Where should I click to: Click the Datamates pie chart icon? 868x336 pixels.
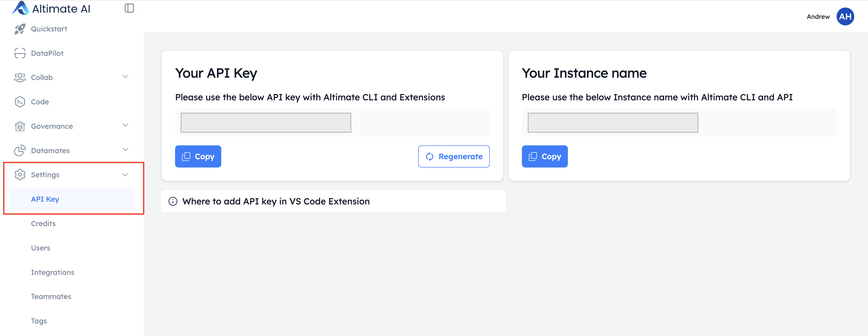point(20,150)
